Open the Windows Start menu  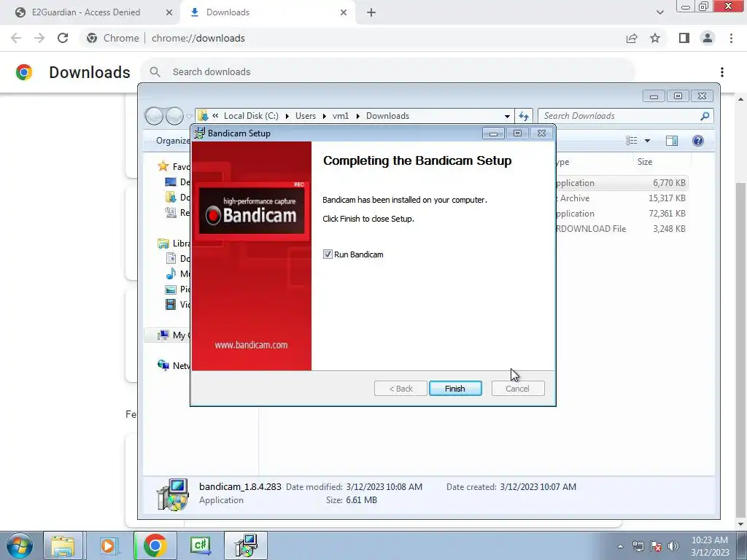tap(20, 545)
